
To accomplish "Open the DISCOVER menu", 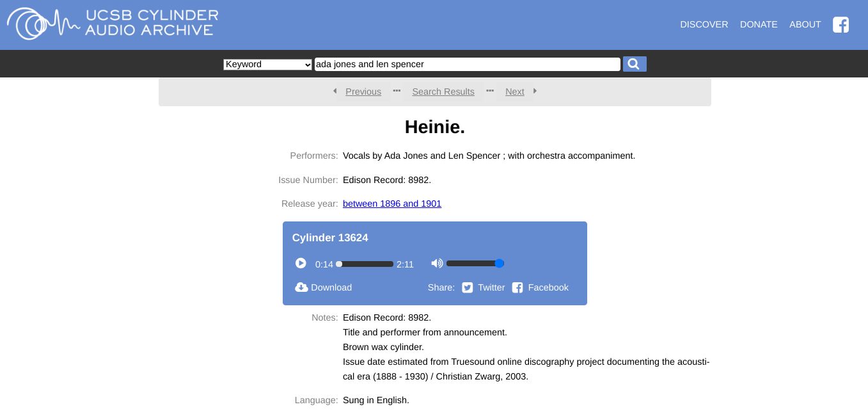I will pyautogui.click(x=704, y=25).
